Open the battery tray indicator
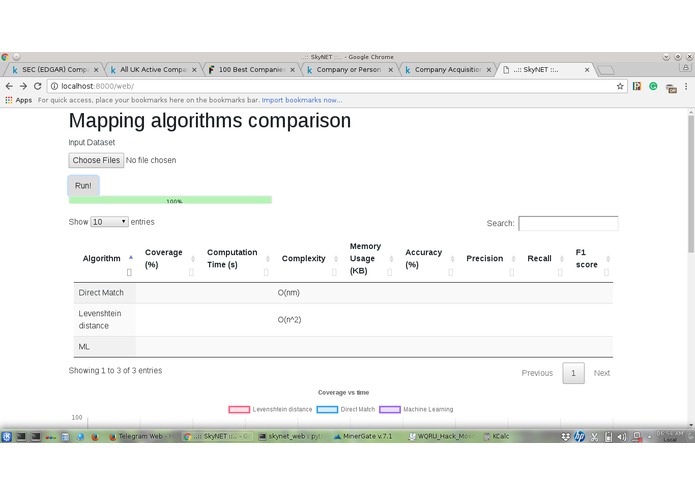Viewport: 695px width, 494px height. point(609,437)
